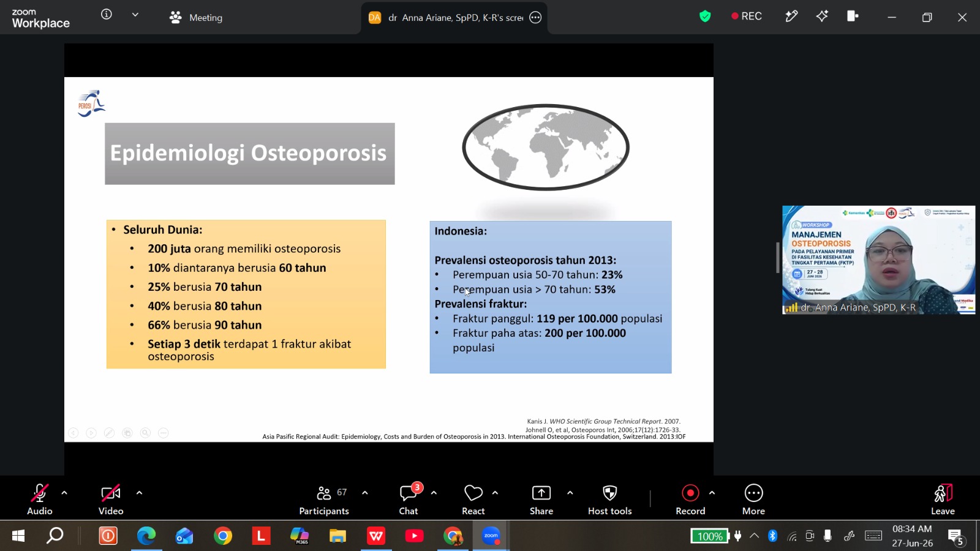Expand video settings arrow next to Video

[139, 493]
